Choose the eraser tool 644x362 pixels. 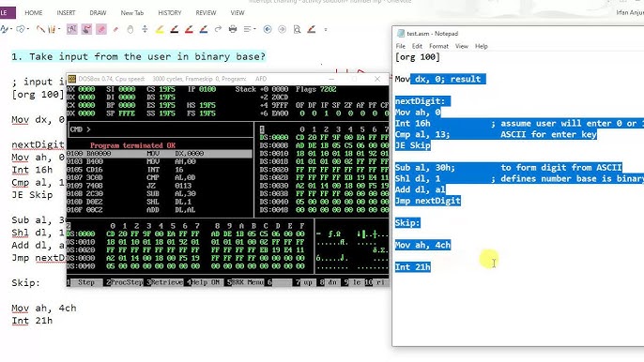pyautogui.click(x=115, y=29)
